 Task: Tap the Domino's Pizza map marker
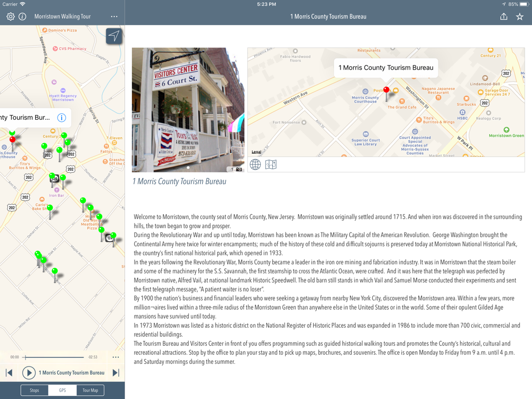click(44, 30)
